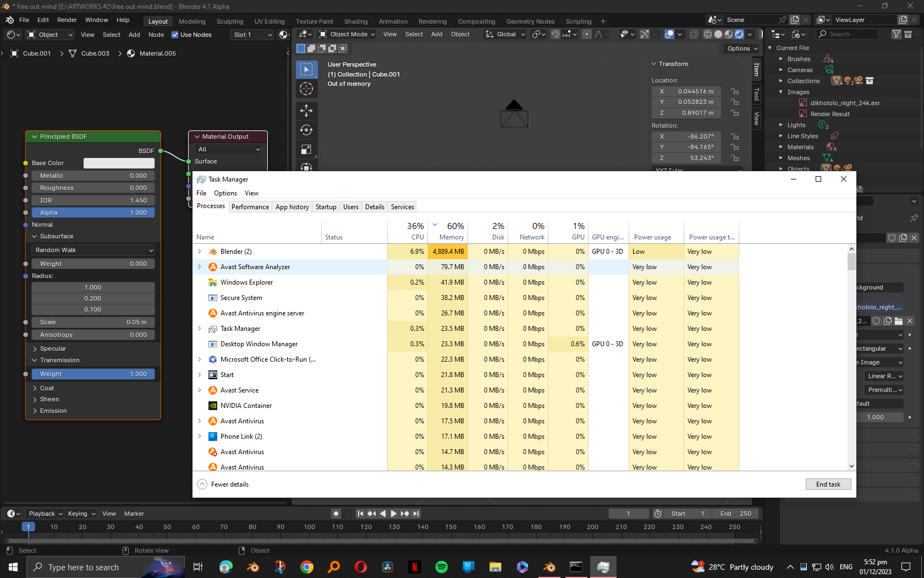924x578 pixels.
Task: Activate the 3D Cursor tool
Action: click(306, 89)
